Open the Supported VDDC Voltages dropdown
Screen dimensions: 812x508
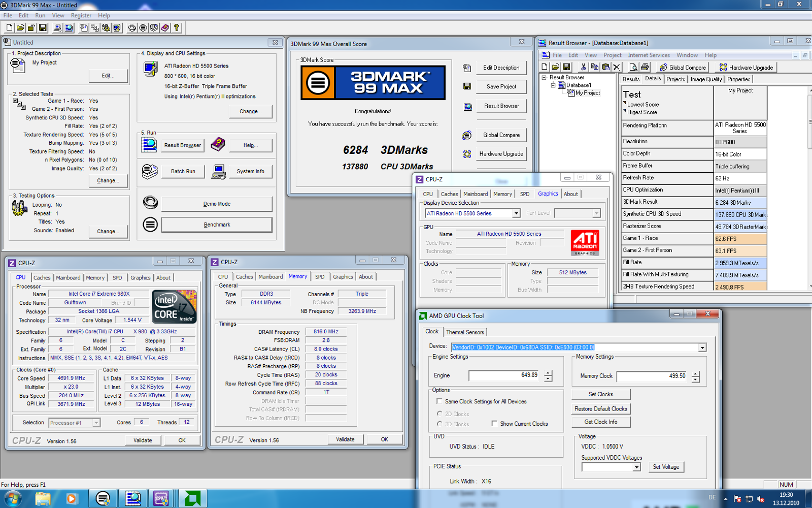click(x=636, y=467)
